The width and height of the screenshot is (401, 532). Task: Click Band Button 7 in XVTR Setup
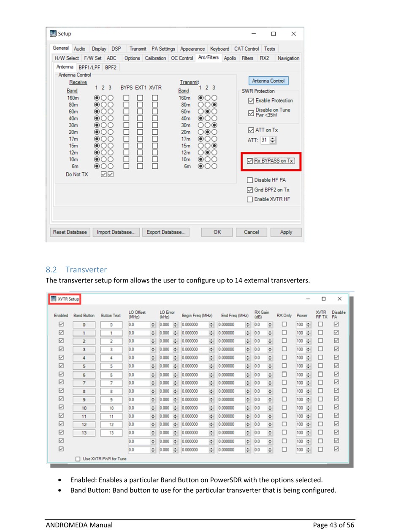[84, 383]
